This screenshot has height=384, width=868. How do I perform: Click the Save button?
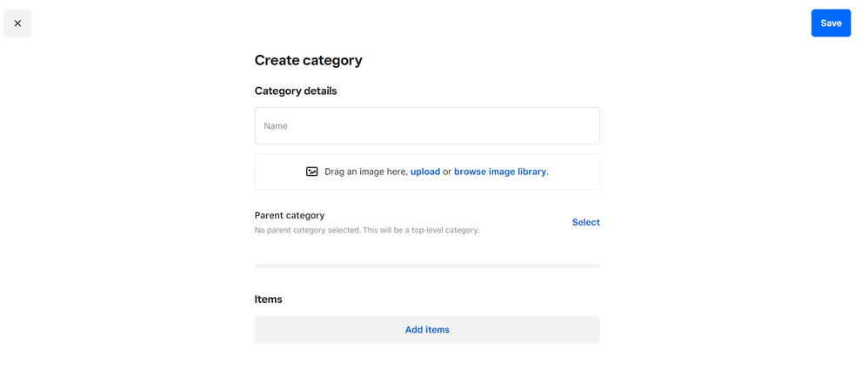tap(831, 24)
